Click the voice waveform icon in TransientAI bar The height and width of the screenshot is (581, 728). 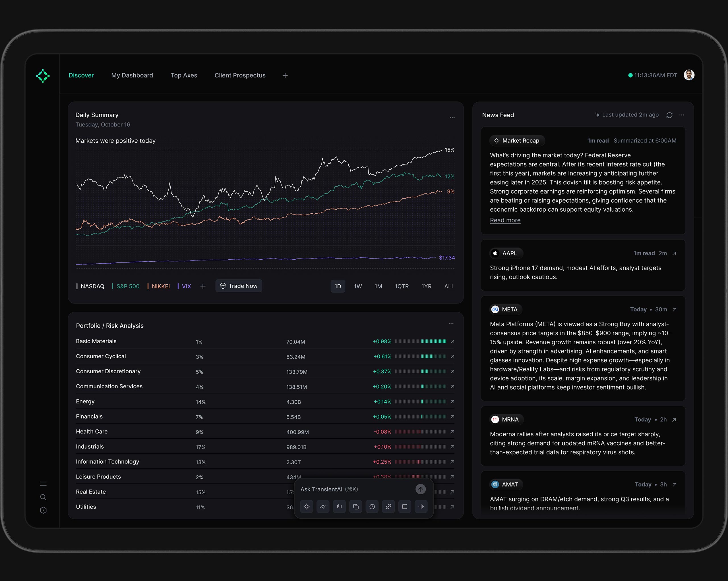tap(421, 507)
